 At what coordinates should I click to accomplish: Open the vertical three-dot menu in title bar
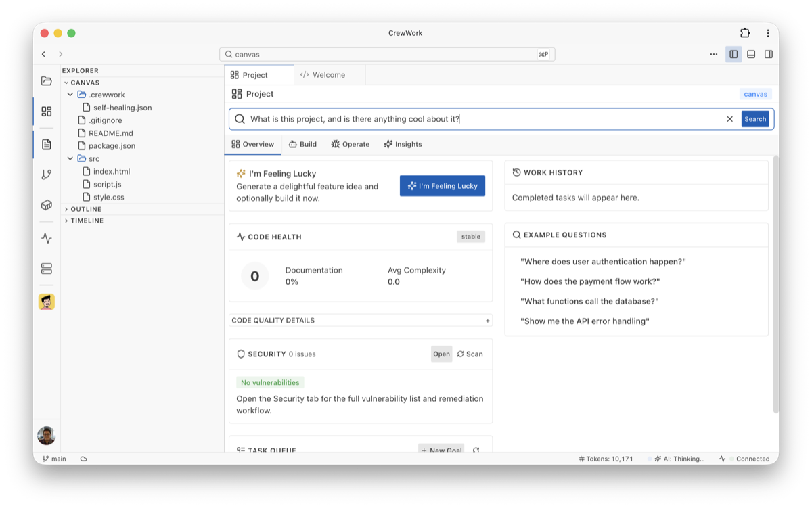click(x=768, y=33)
